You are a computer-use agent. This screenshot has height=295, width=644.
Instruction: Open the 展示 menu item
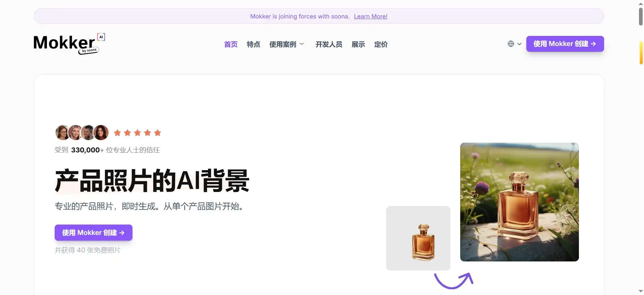(x=358, y=44)
